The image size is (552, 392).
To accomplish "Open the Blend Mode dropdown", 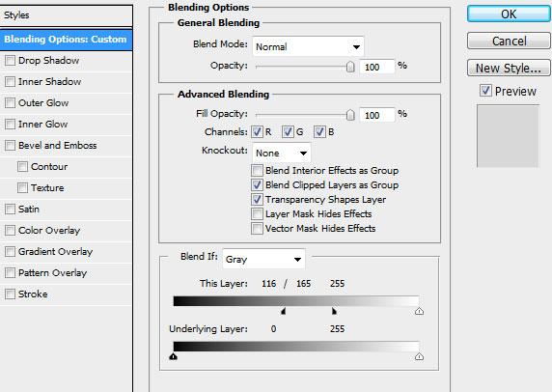I will pos(308,46).
